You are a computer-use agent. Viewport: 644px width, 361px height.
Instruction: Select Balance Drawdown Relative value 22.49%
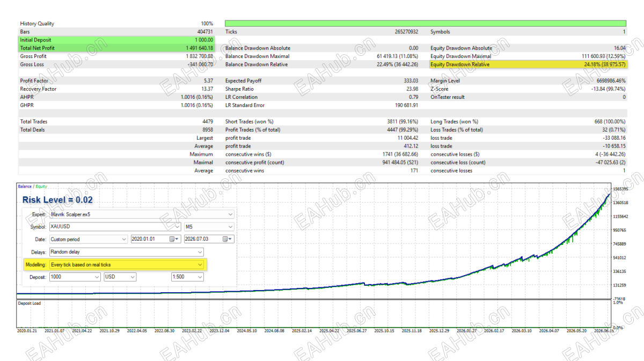pos(398,64)
